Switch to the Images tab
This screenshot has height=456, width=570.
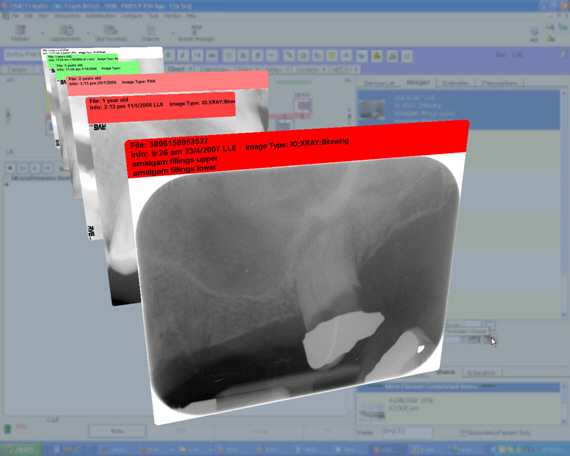click(x=418, y=83)
